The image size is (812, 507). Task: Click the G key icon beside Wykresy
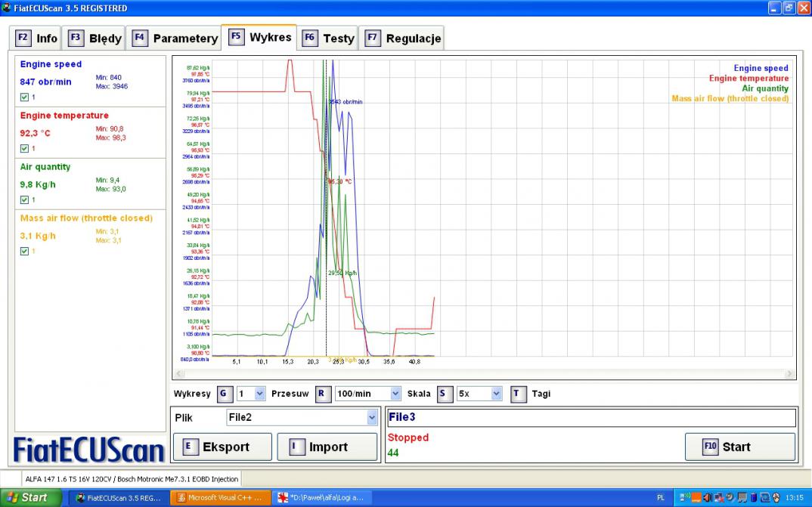[x=224, y=394]
